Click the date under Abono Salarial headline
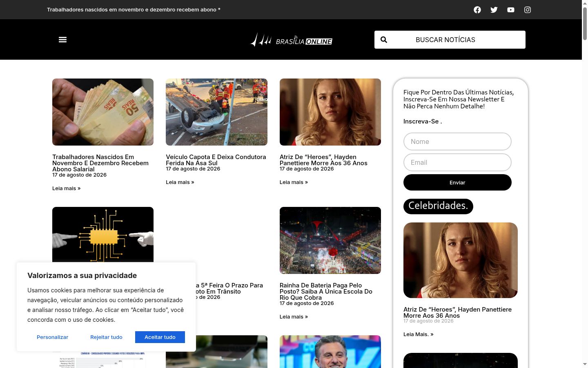The image size is (588, 368). point(79,175)
